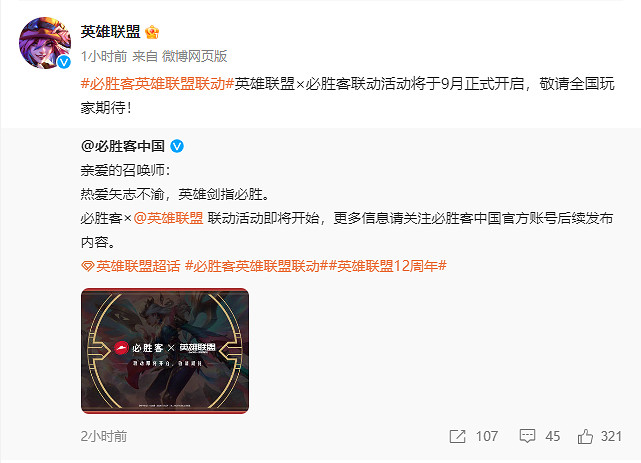Open the @必胜客中国 account link
The image size is (641, 463).
123,146
